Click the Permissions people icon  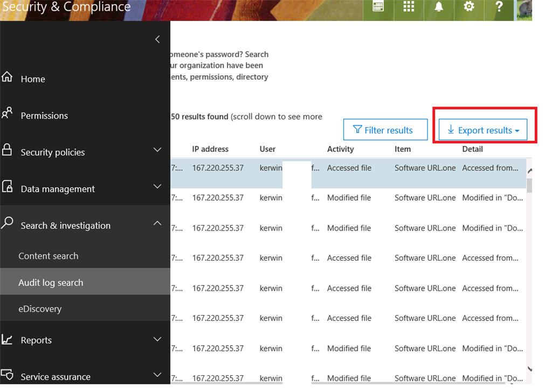click(x=7, y=113)
